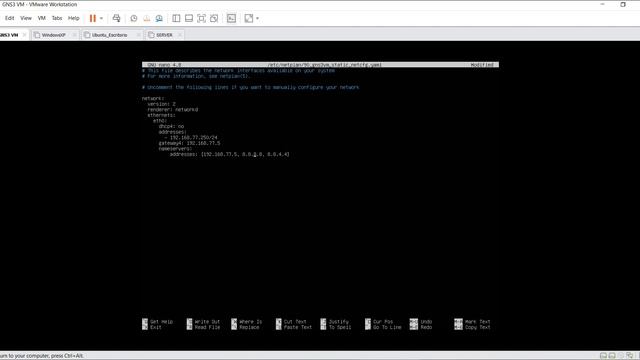Switch to the Ubuntu_Escritorio tab
Viewport: 640px width, 360px height.
pyautogui.click(x=109, y=35)
